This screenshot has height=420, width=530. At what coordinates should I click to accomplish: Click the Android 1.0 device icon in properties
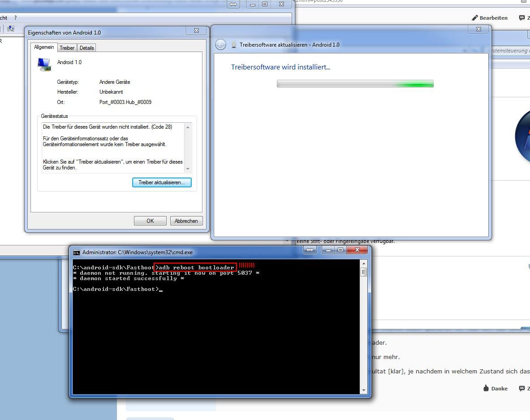point(44,64)
